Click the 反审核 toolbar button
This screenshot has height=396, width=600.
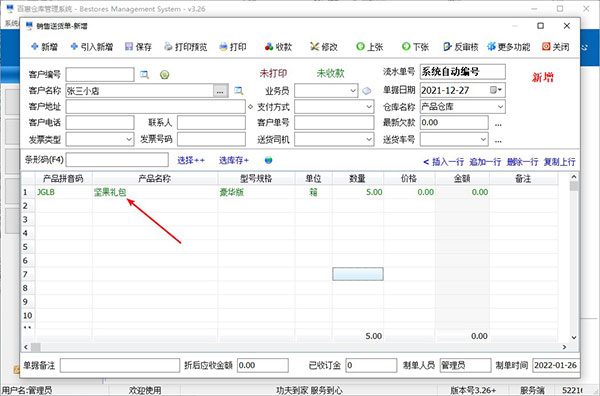click(461, 47)
